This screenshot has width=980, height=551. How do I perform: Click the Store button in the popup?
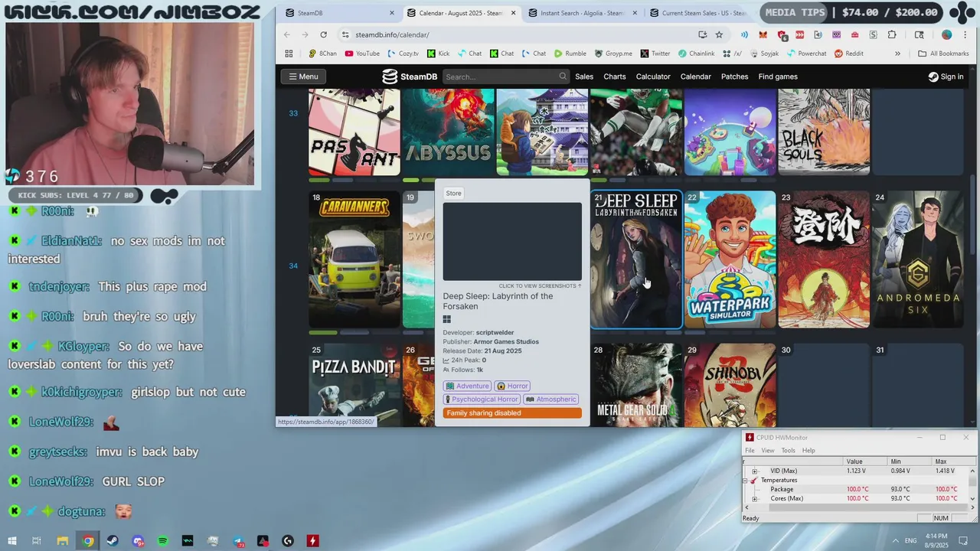tap(454, 194)
